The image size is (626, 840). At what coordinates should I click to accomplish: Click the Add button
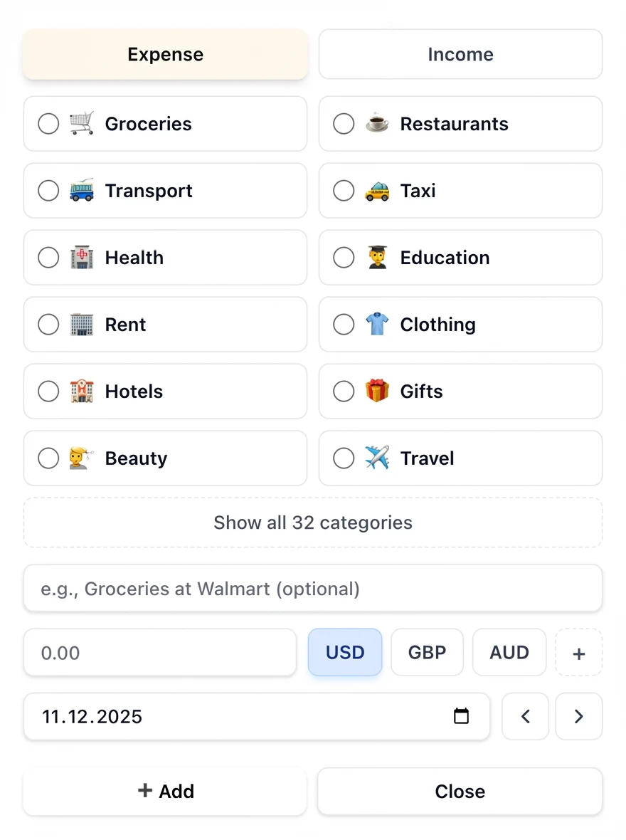point(165,791)
